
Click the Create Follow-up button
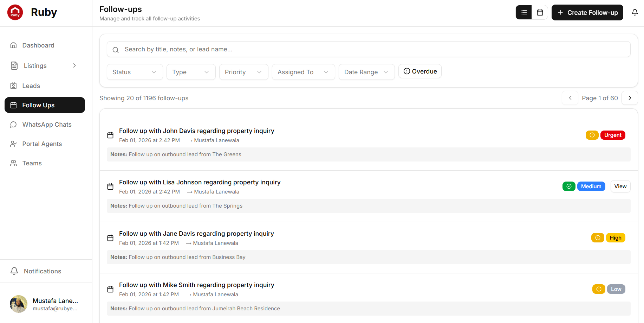[587, 12]
